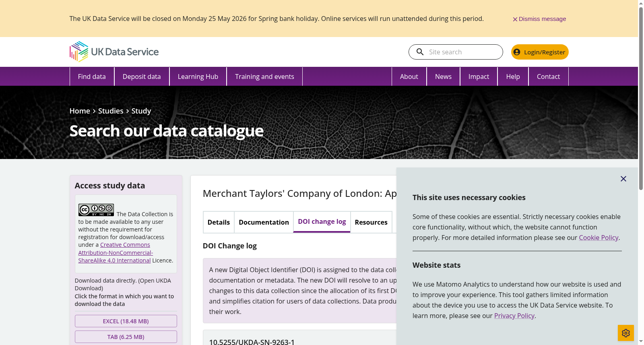Go to About page
The width and height of the screenshot is (644, 345).
[x=409, y=76]
